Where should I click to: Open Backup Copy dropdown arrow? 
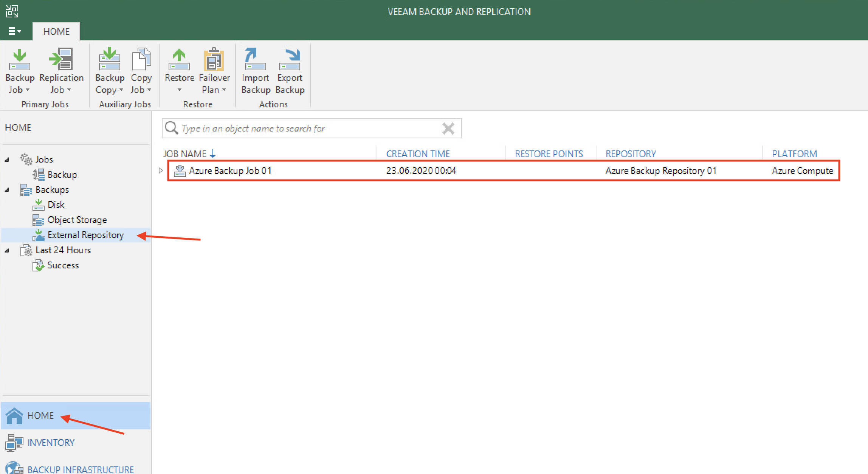[121, 90]
